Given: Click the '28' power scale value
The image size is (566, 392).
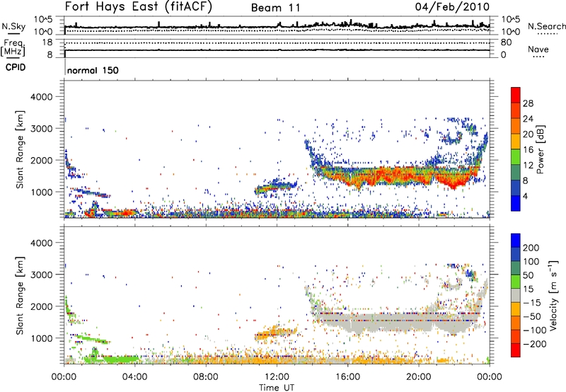Looking at the screenshot, I should pyautogui.click(x=528, y=103).
